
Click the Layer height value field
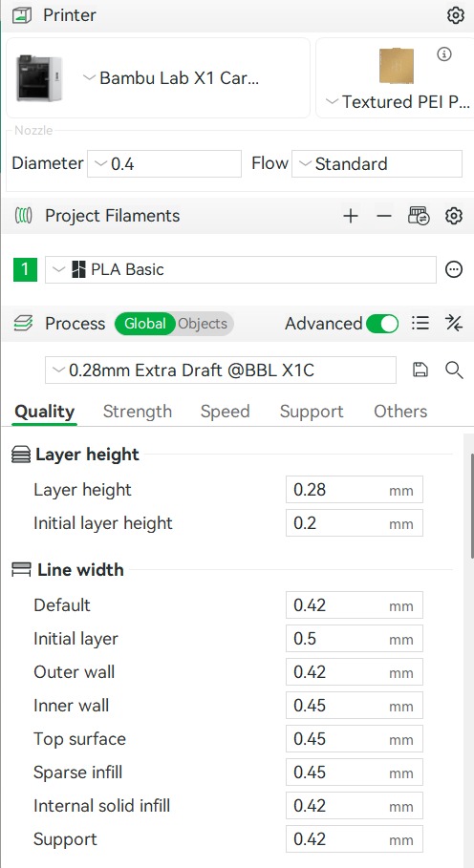pyautogui.click(x=355, y=489)
